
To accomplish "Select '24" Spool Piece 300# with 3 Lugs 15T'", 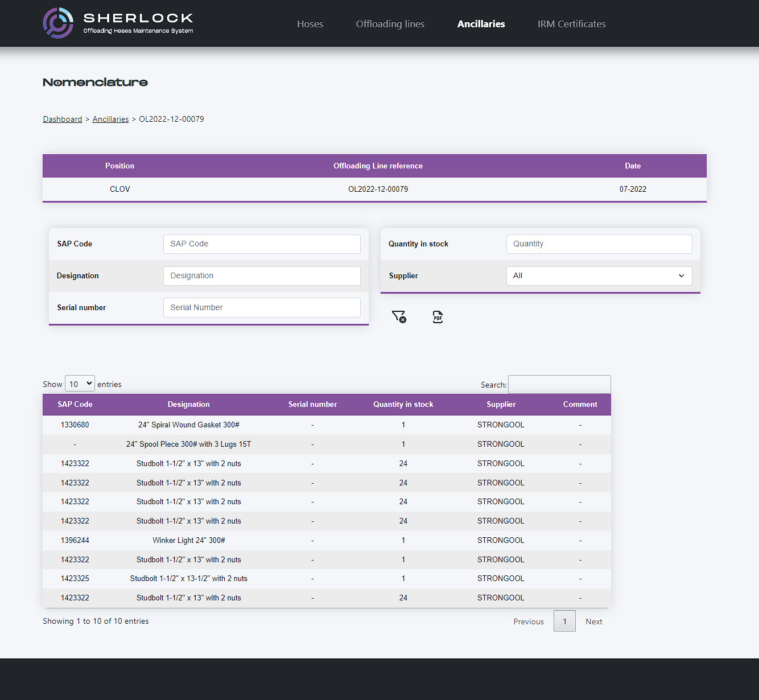I will pos(189,444).
